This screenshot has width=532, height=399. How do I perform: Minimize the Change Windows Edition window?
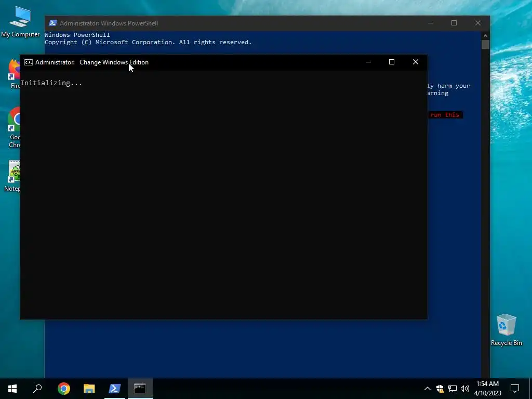[x=368, y=62]
